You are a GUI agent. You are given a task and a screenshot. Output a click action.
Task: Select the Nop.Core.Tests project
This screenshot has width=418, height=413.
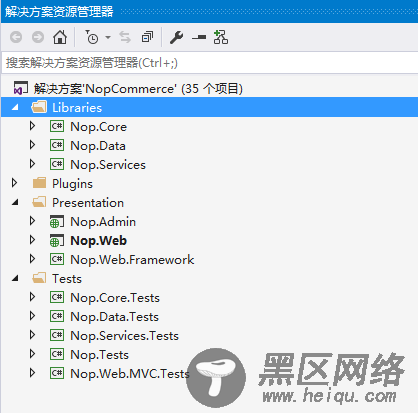115,298
